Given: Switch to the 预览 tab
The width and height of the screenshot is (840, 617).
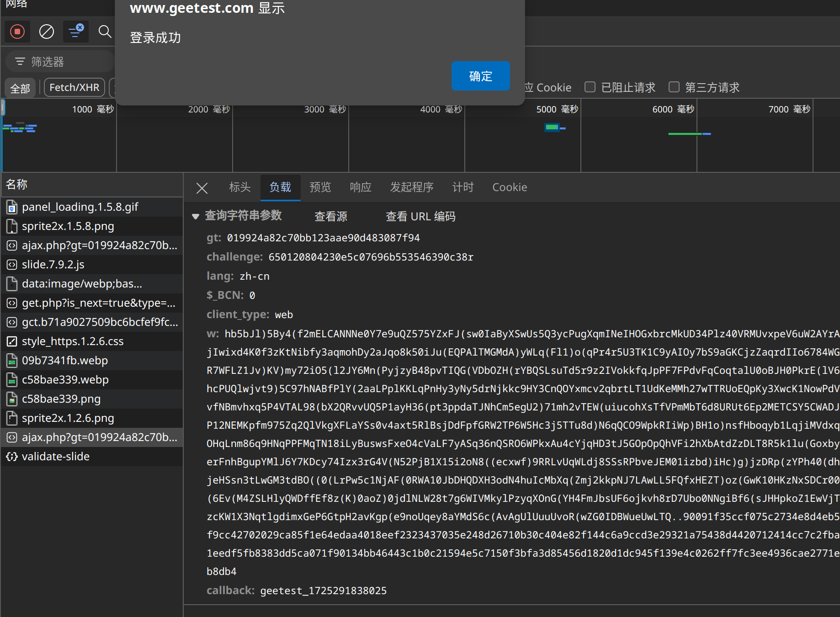Looking at the screenshot, I should (x=320, y=187).
